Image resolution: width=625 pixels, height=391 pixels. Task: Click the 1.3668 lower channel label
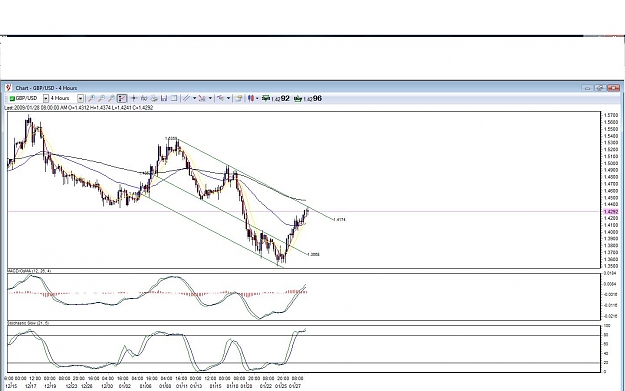[x=313, y=254]
